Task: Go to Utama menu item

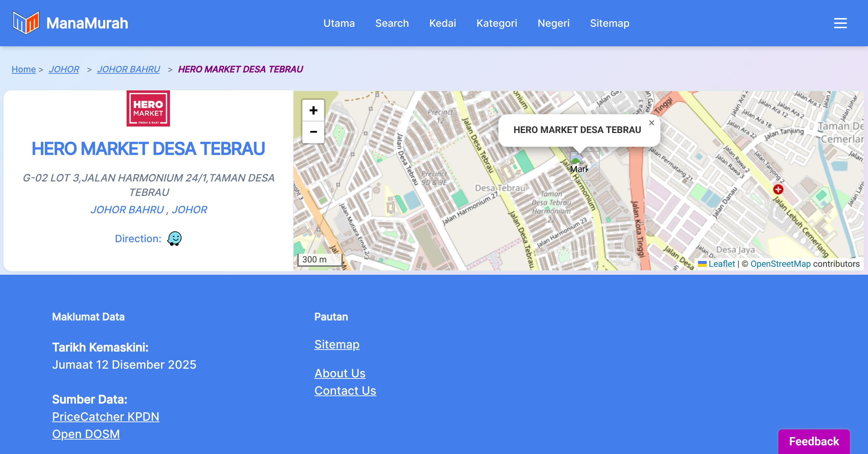Action: (339, 23)
